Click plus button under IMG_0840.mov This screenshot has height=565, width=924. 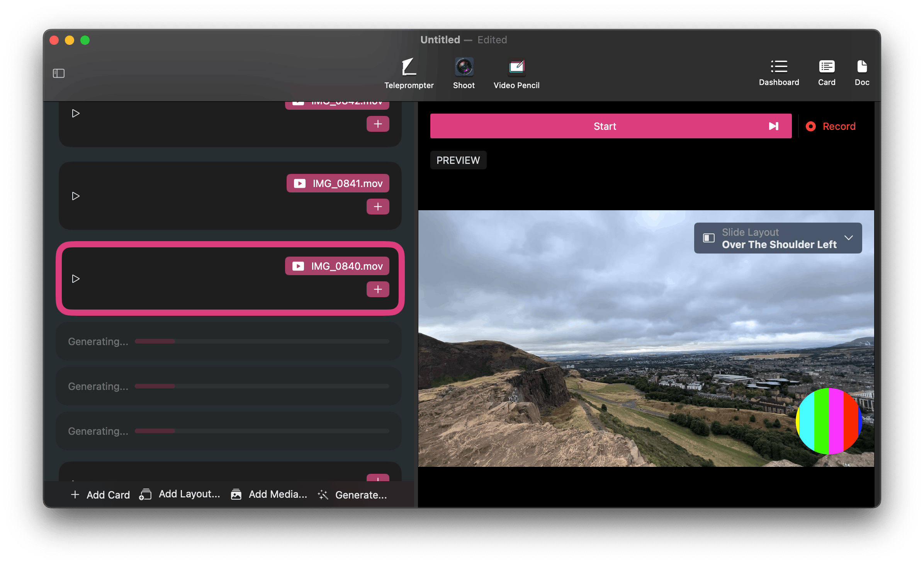pos(377,289)
